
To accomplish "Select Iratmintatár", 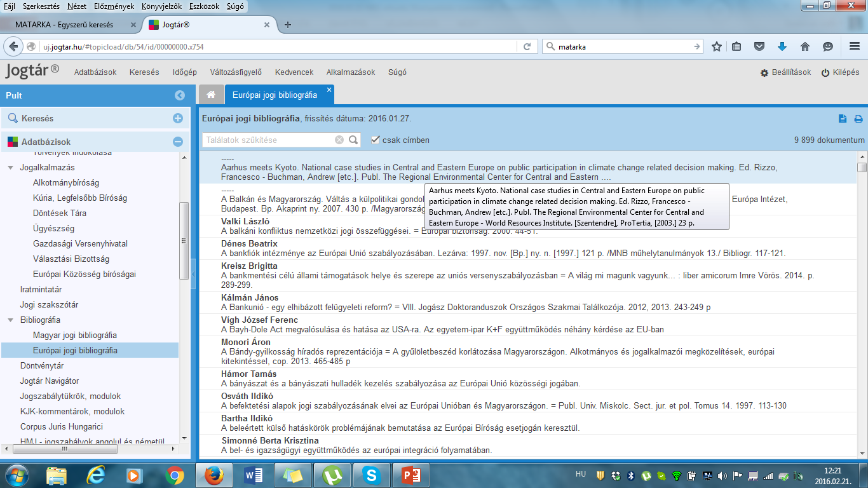I will pyautogui.click(x=41, y=290).
